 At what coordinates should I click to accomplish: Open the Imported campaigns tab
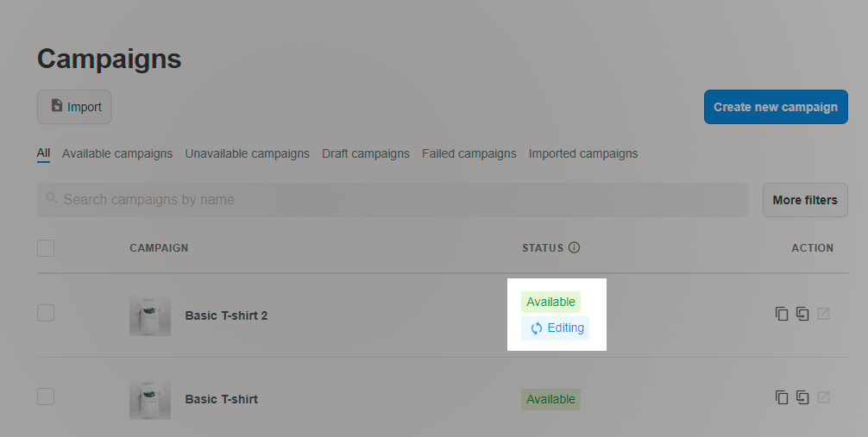583,153
